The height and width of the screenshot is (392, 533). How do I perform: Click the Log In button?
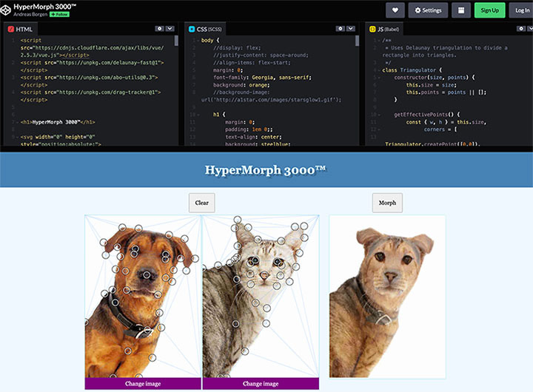522,10
